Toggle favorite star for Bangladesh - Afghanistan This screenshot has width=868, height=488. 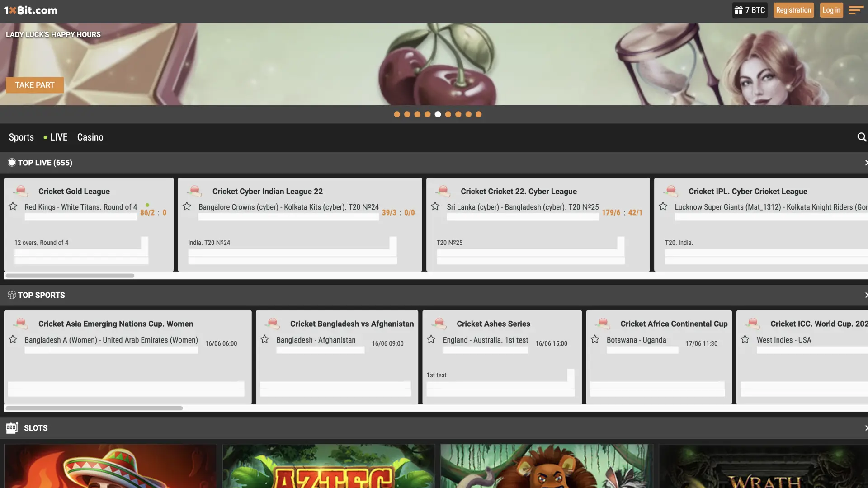coord(265,339)
